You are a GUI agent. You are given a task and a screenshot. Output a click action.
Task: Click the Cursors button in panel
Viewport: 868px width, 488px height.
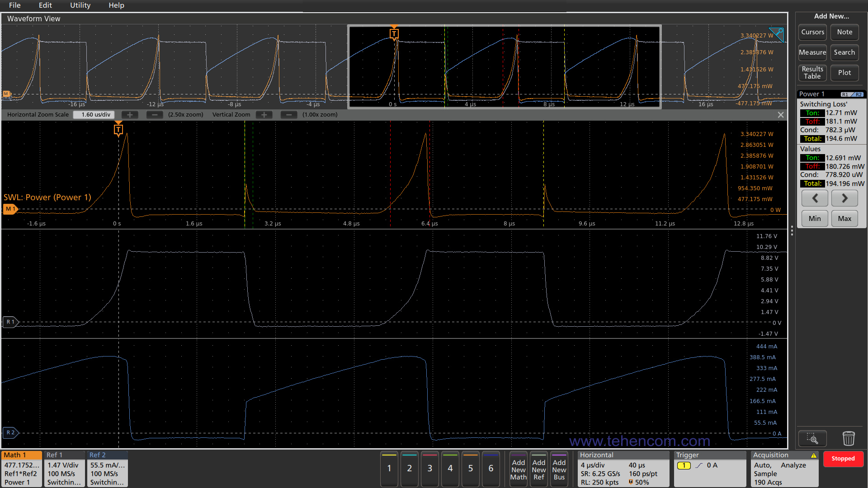pyautogui.click(x=811, y=32)
